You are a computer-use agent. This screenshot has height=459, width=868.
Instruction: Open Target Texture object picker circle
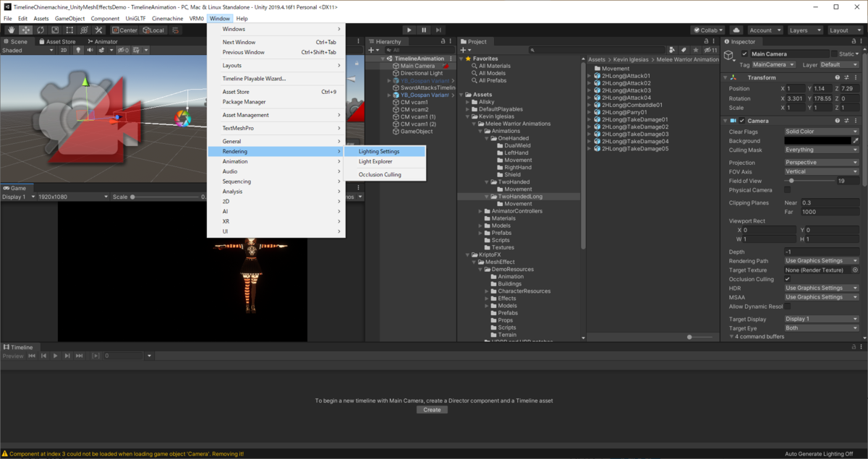pyautogui.click(x=855, y=270)
